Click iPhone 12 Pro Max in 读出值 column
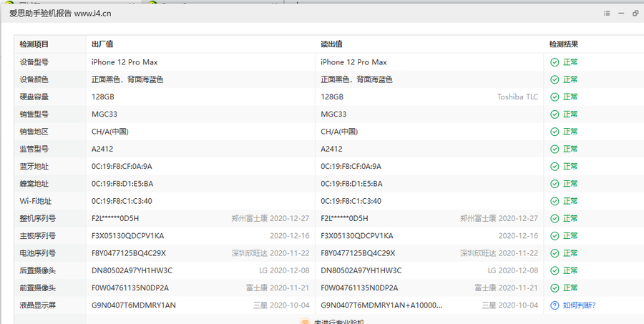Viewport: 644px width, 324px height. pos(353,62)
